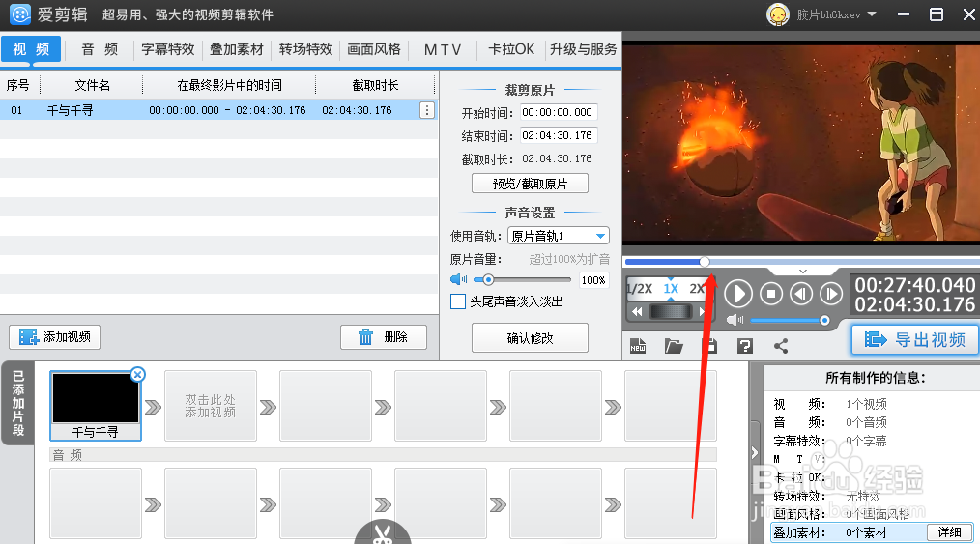Click the 在最终影片中的时间 column header
Screen dimensions: 980x544
point(229,85)
